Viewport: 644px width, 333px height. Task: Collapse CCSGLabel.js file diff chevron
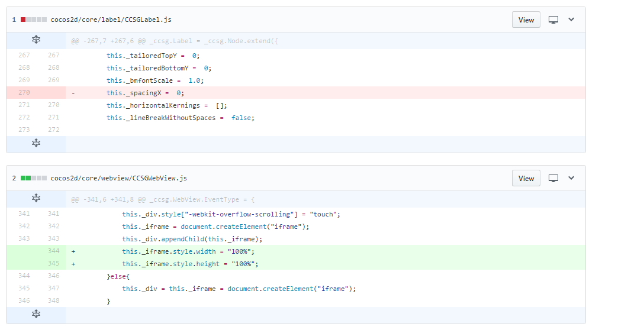point(571,20)
